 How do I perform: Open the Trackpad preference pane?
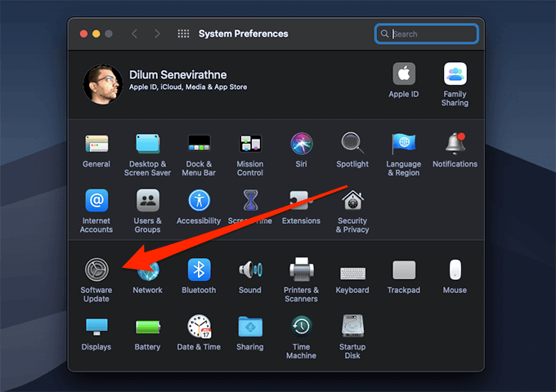(x=403, y=270)
